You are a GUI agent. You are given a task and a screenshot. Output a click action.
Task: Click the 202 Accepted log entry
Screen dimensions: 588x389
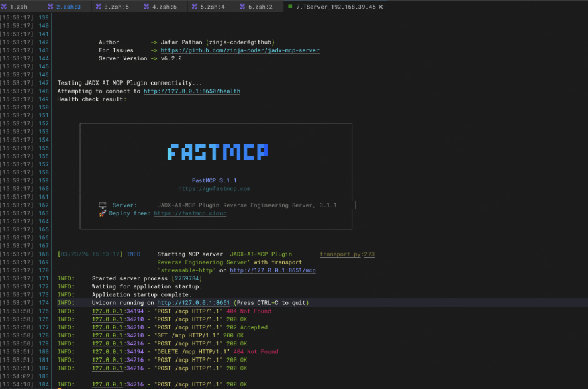pos(162,327)
